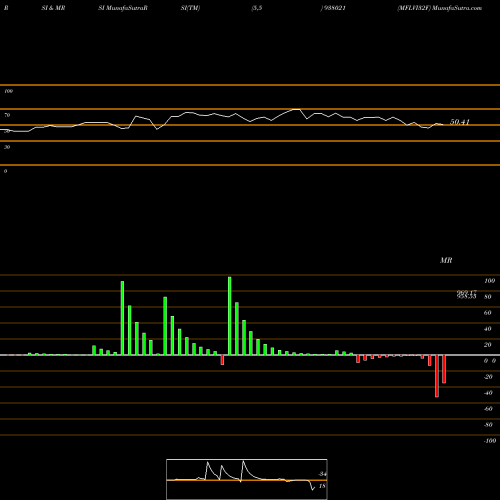Click the MR axis label 100
This screenshot has height=500, width=500.
(x=489, y=281)
